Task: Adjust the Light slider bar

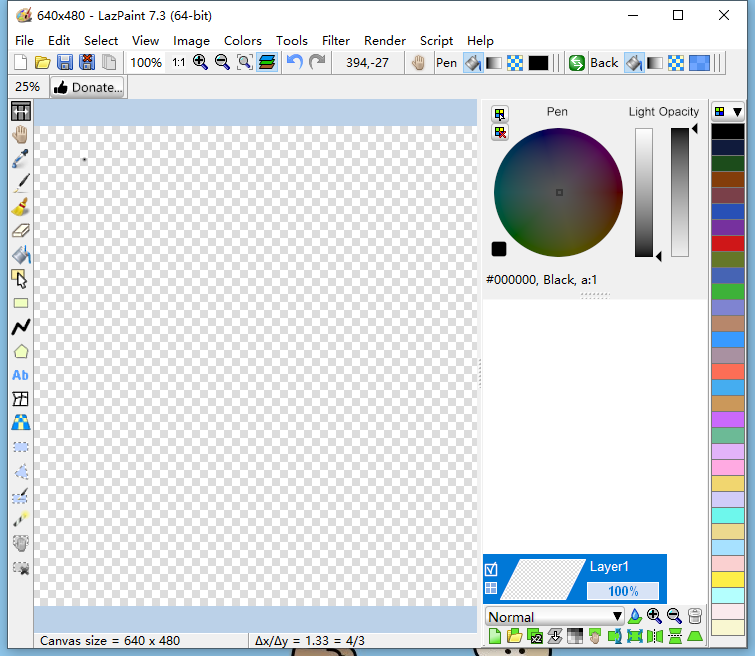Action: click(x=644, y=192)
